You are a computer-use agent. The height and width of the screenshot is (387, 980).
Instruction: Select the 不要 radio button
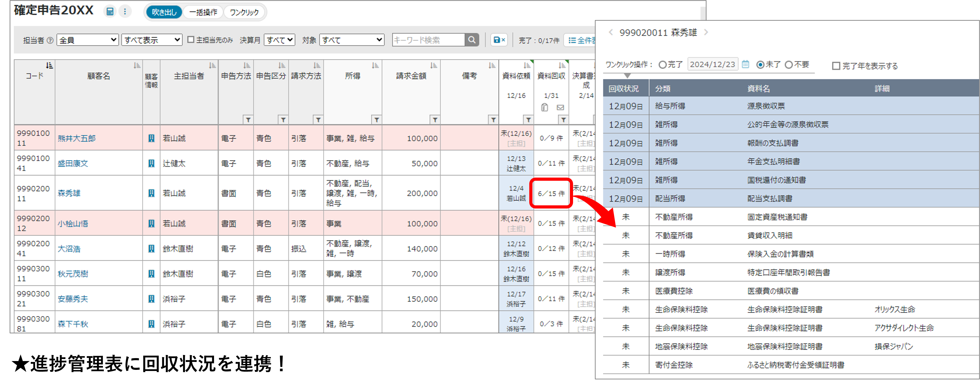coord(789,65)
